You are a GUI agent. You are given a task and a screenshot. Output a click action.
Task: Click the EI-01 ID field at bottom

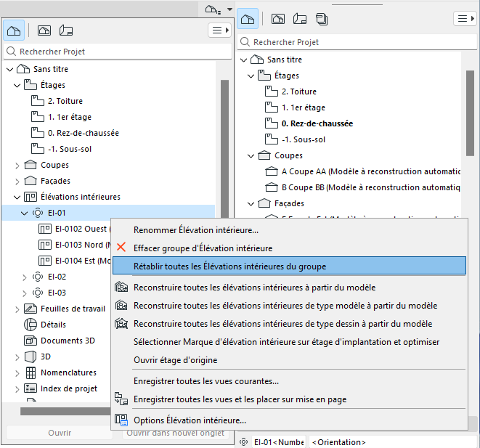(x=279, y=442)
